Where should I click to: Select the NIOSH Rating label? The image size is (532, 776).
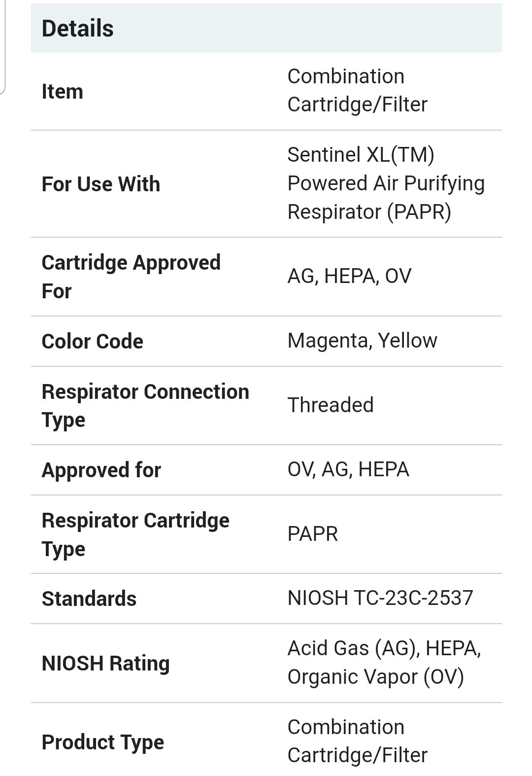click(106, 663)
